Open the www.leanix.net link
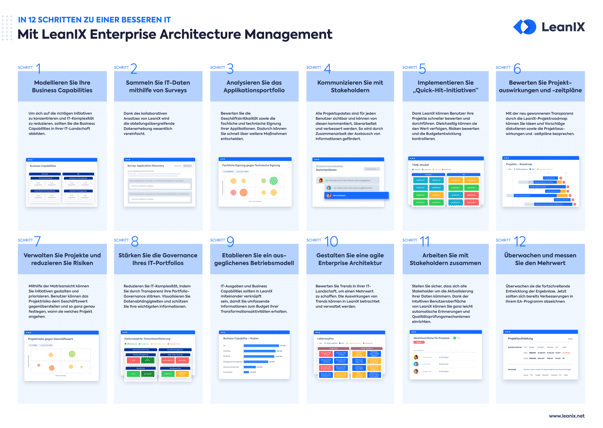This screenshot has width=603, height=428. [x=566, y=416]
